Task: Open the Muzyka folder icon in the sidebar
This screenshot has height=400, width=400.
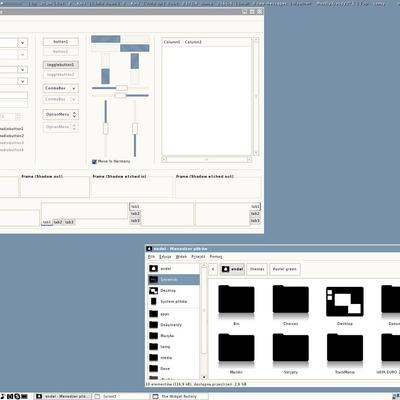Action: pyautogui.click(x=154, y=336)
